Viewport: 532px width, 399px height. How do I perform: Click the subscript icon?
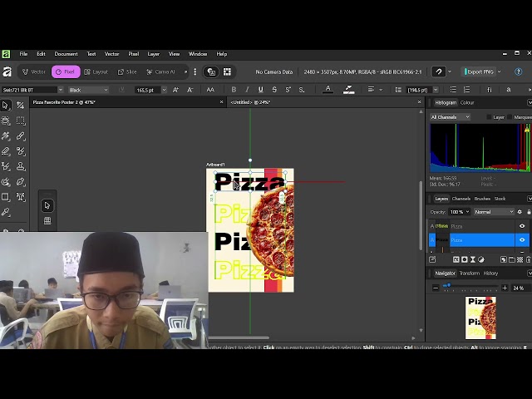[x=302, y=90]
